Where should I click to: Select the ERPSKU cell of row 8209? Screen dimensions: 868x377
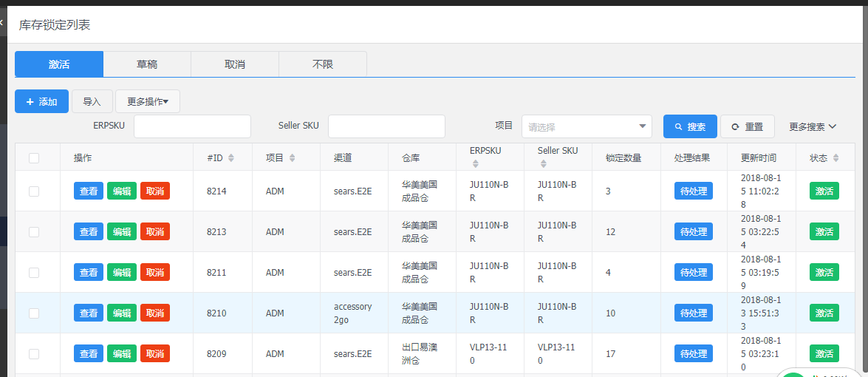pos(488,354)
